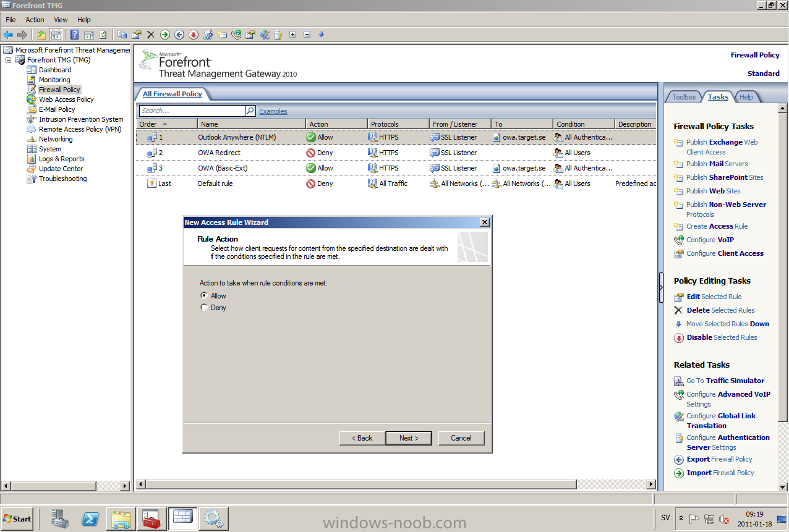Viewport: 789px width, 532px height.
Task: Click the blue question mark Help toolbar icon
Action: (74, 35)
